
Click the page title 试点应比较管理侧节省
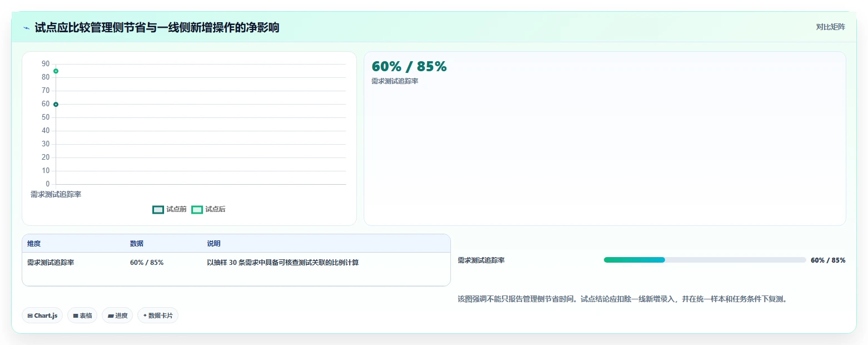coord(157,28)
